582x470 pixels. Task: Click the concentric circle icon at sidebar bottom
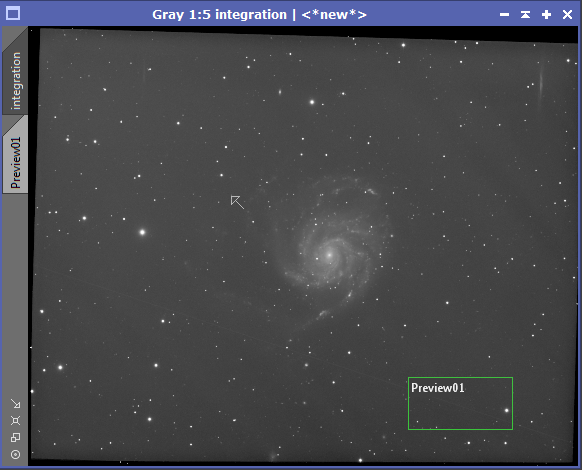[15, 454]
